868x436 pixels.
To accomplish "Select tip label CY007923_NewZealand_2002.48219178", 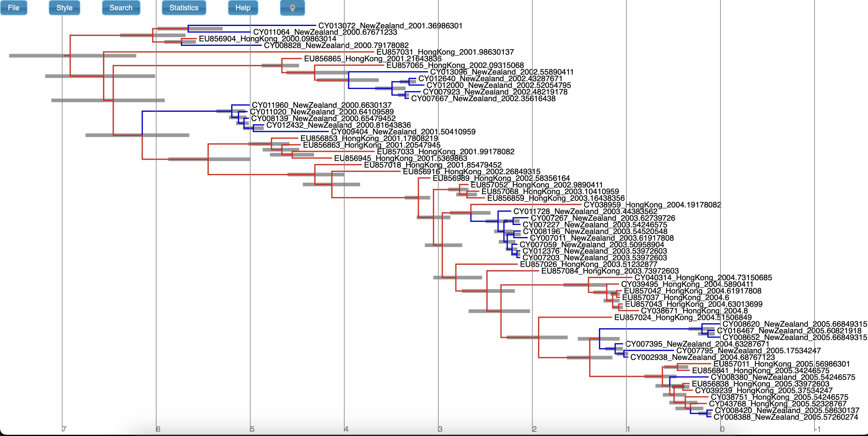I will click(495, 92).
